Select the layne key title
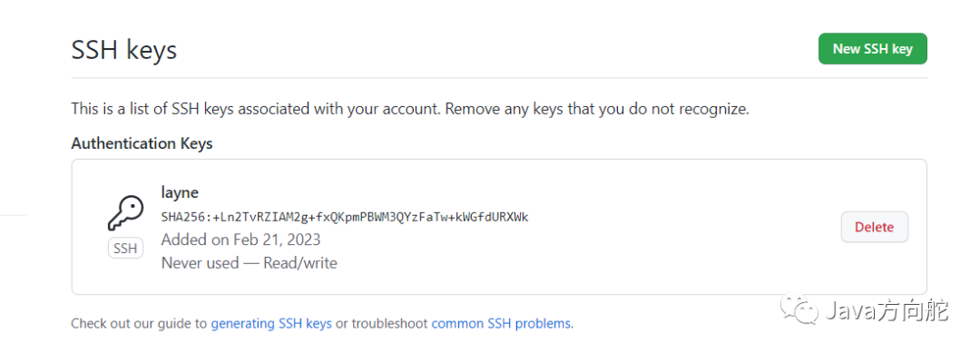Screen dimensions: 980x353 point(180,193)
